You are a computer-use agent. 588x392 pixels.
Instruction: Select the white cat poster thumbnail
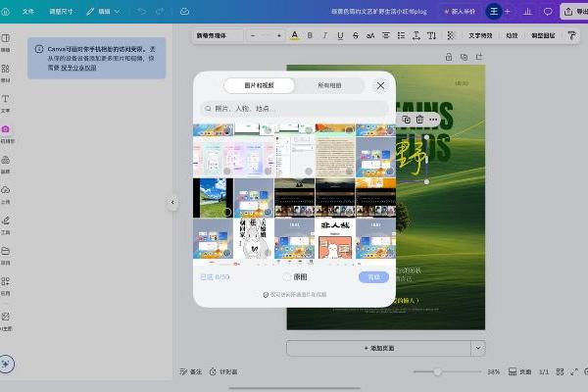(x=335, y=238)
